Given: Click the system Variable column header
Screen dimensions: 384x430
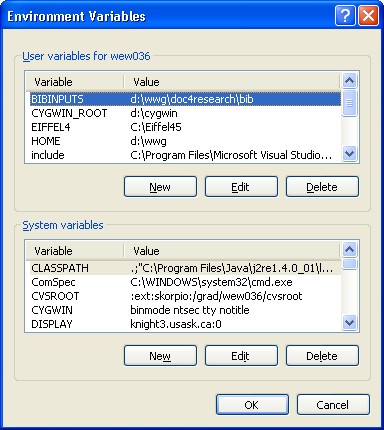Looking at the screenshot, I should click(75, 251).
